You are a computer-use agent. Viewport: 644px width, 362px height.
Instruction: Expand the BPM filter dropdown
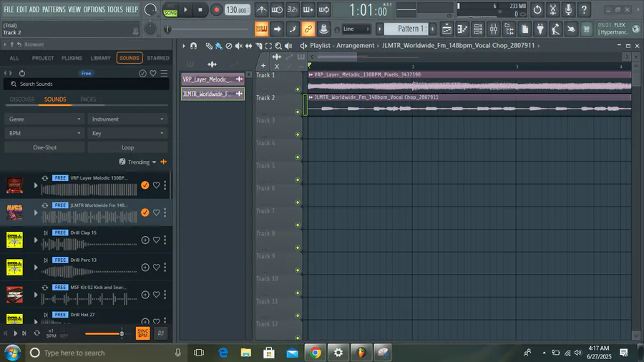click(44, 133)
